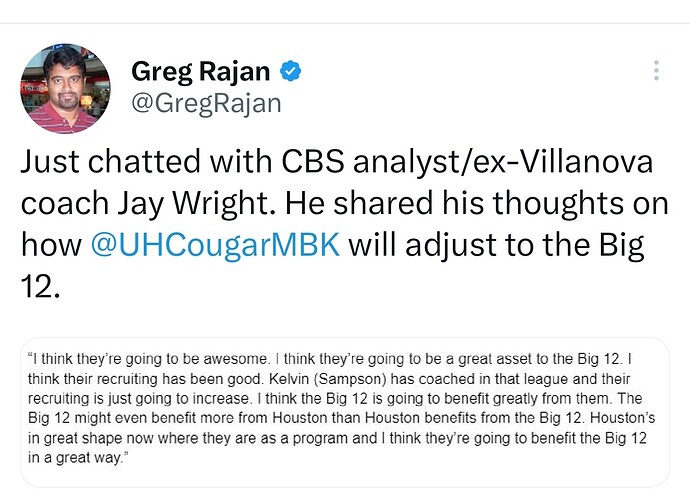
Task: Open the @UHCougarMBK mention link
Action: [215, 245]
